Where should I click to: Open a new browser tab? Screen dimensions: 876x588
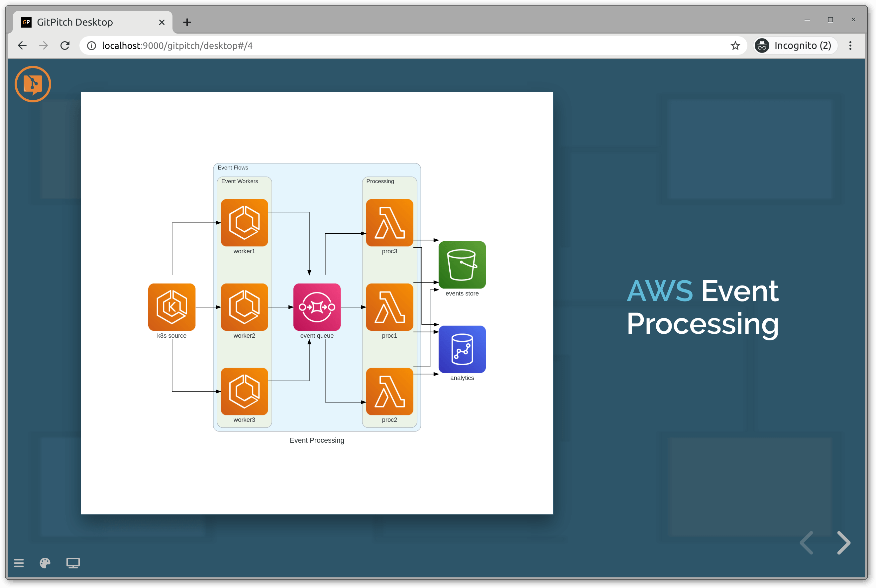[187, 22]
